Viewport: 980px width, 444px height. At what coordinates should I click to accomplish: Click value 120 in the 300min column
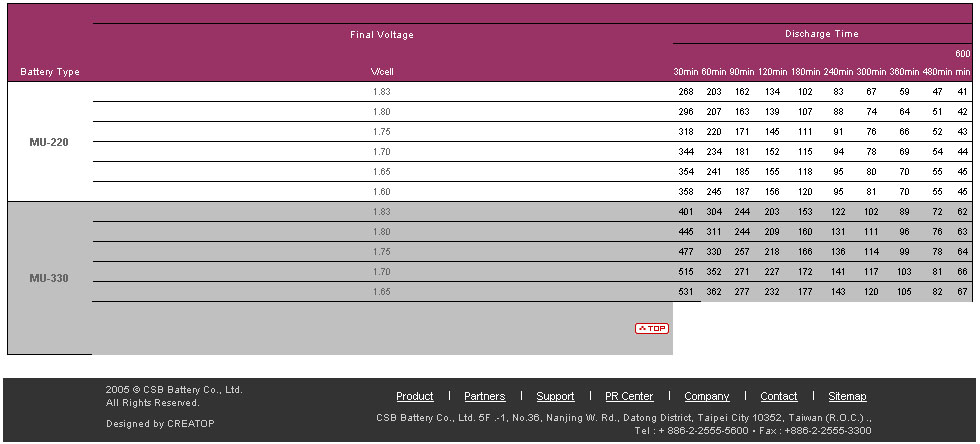[x=871, y=292]
